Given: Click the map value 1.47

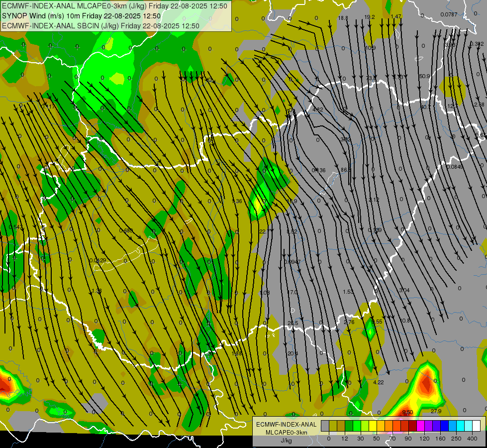Looking at the screenshot, I should pyautogui.click(x=396, y=16).
